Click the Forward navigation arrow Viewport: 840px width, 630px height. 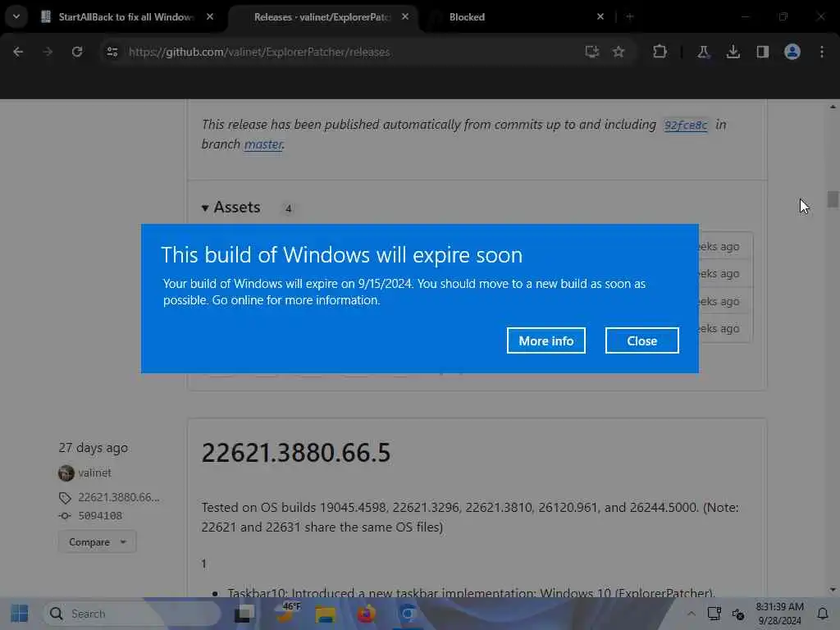click(x=48, y=52)
